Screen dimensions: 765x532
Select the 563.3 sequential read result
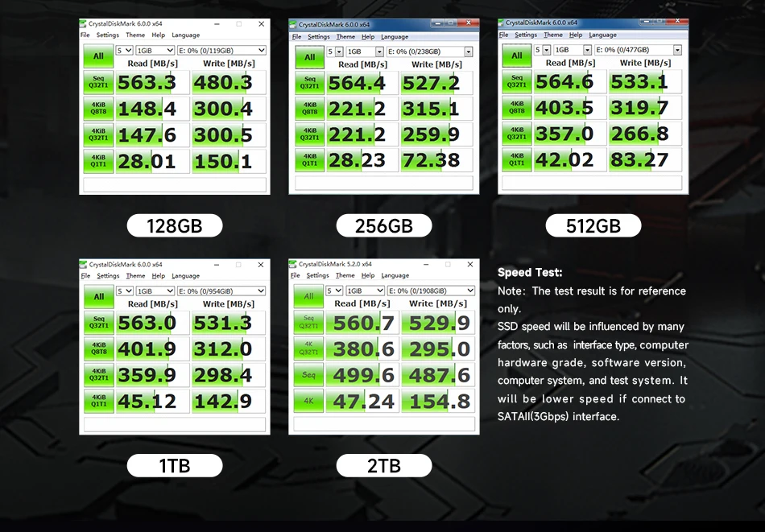(152, 82)
